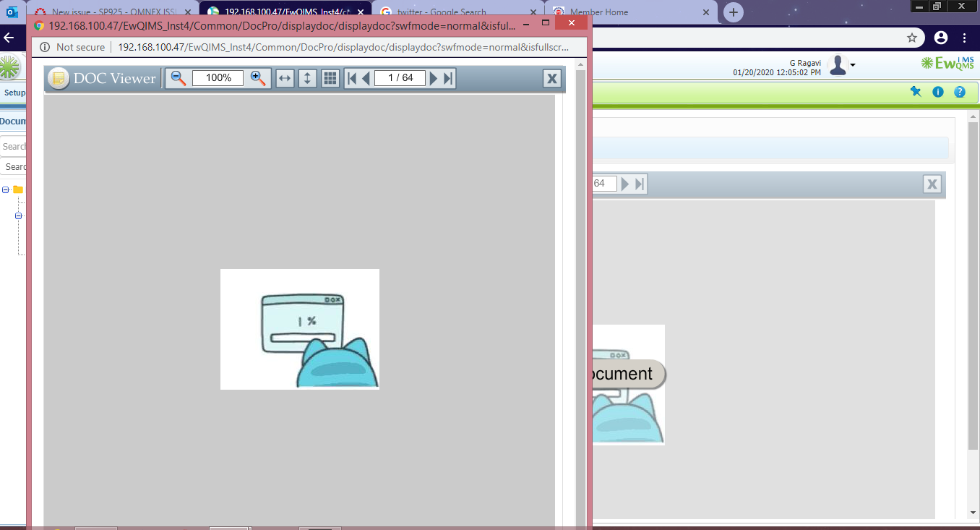Image resolution: width=980 pixels, height=530 pixels.
Task: Open the thumbnail grid view
Action: tap(330, 78)
